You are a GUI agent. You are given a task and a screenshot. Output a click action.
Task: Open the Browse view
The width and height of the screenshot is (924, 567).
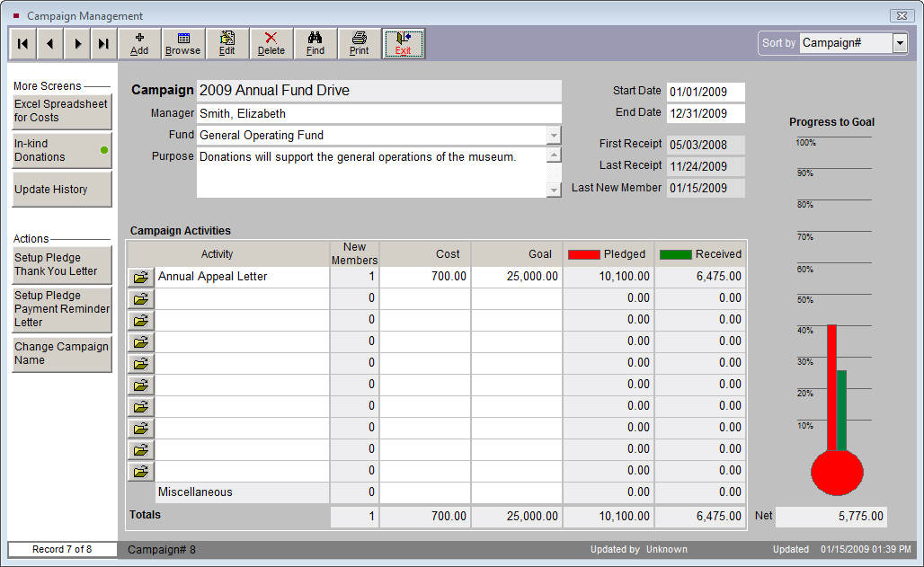pos(182,43)
